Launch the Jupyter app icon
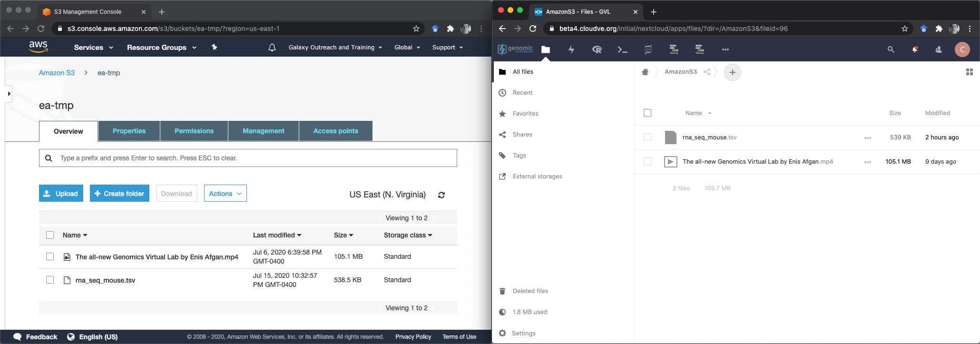Viewport: 980px width, 344px height. pos(648,49)
